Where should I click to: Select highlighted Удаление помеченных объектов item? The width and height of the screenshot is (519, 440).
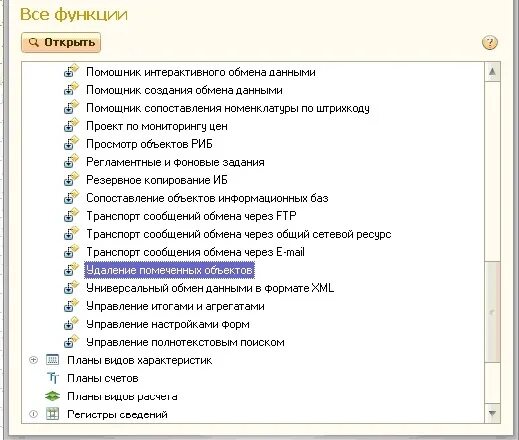[169, 270]
